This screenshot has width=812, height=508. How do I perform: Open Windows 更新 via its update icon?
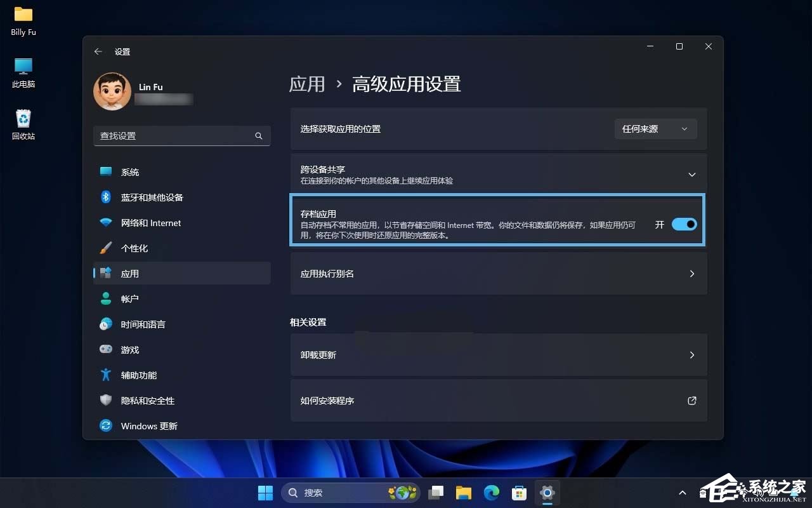tap(105, 425)
